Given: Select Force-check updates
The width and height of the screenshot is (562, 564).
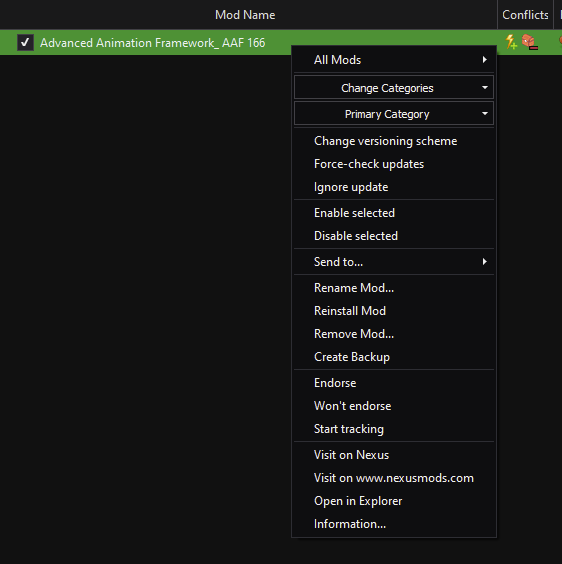Looking at the screenshot, I should point(394,164).
